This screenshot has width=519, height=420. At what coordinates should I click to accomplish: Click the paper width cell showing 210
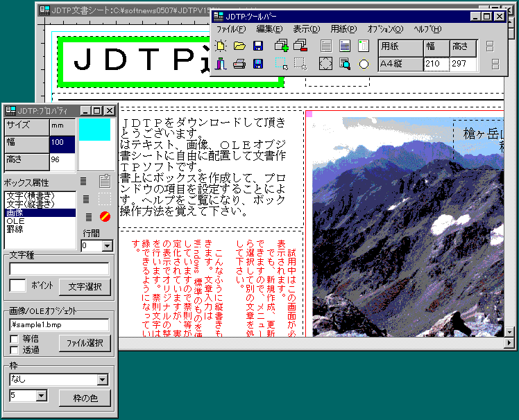436,64
